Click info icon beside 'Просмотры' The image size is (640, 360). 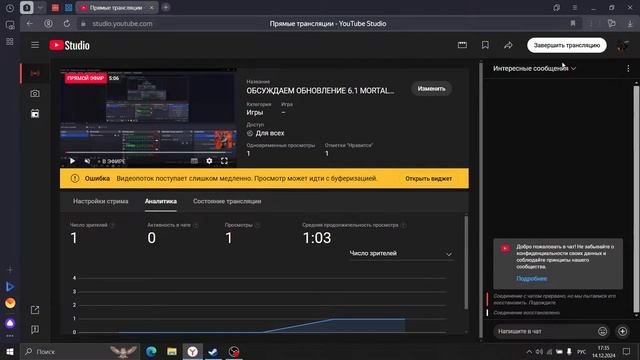pyautogui.click(x=258, y=225)
